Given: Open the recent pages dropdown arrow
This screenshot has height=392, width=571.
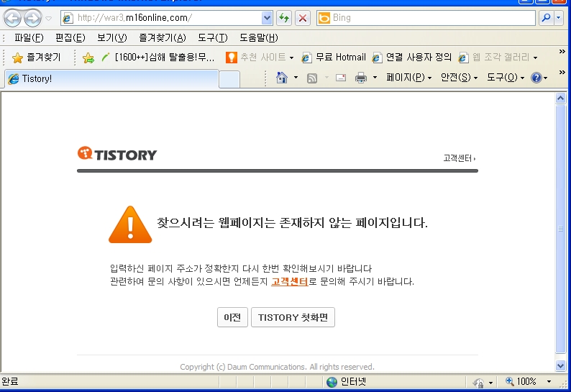Looking at the screenshot, I should 48,18.
